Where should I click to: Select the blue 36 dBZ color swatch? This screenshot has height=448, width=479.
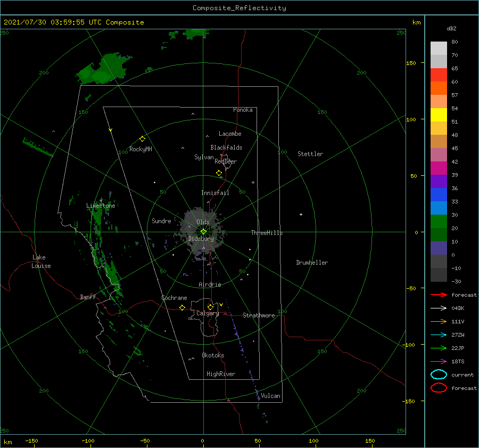pos(439,194)
